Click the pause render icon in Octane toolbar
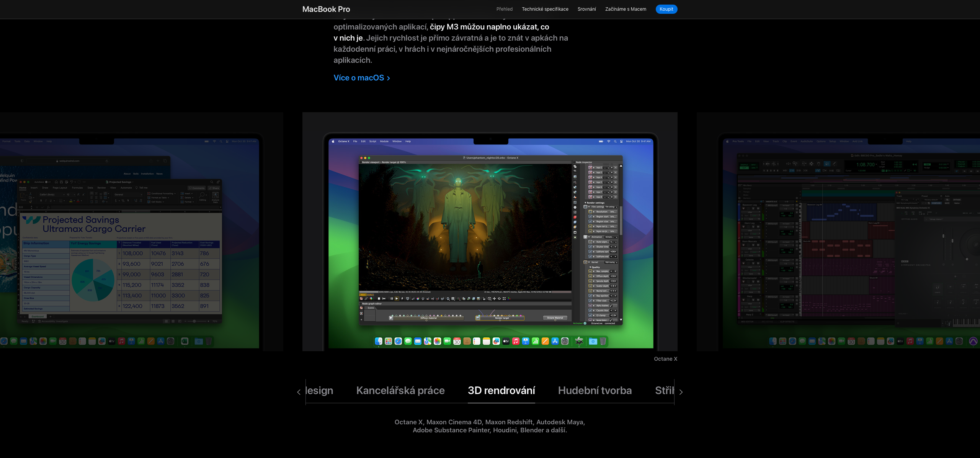Image resolution: width=980 pixels, height=458 pixels. (392, 299)
